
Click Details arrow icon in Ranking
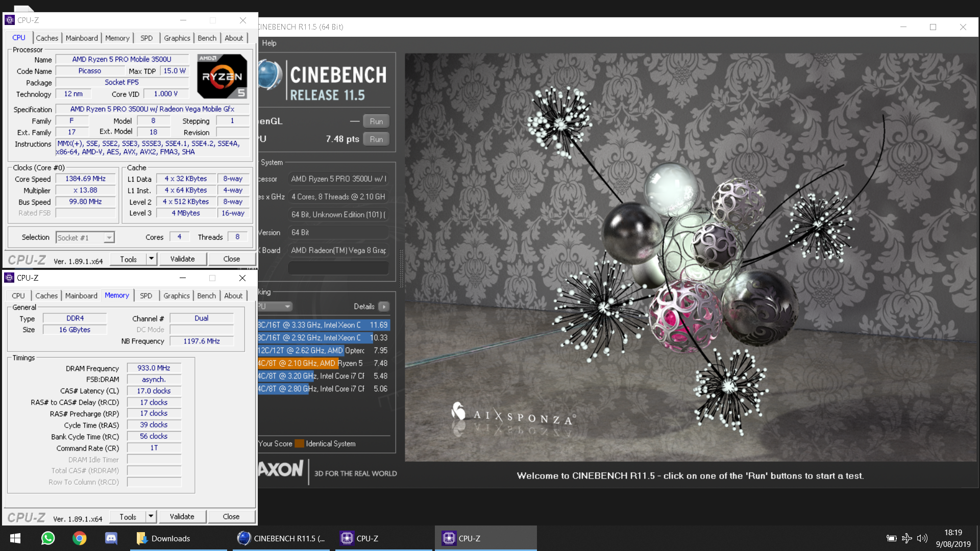[x=384, y=307]
